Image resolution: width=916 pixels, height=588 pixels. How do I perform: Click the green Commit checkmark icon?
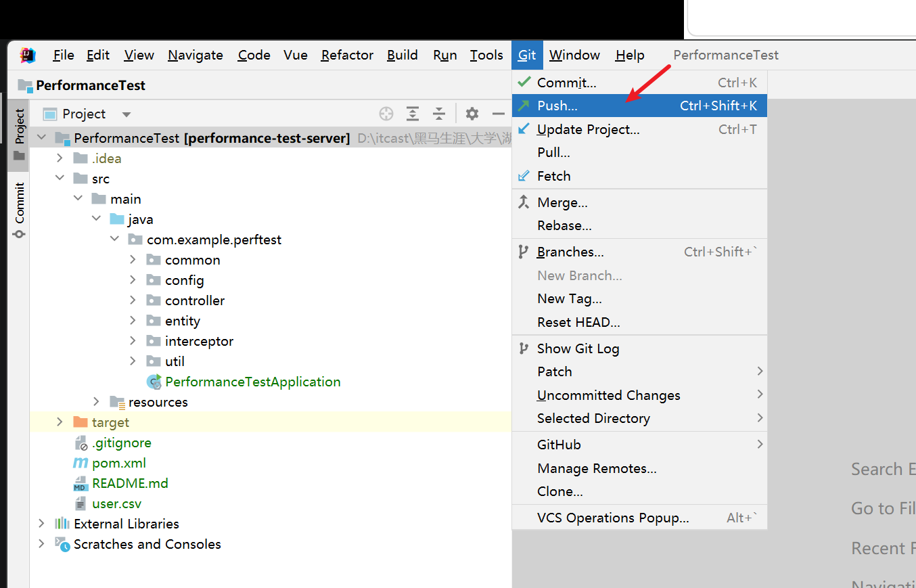pos(524,82)
